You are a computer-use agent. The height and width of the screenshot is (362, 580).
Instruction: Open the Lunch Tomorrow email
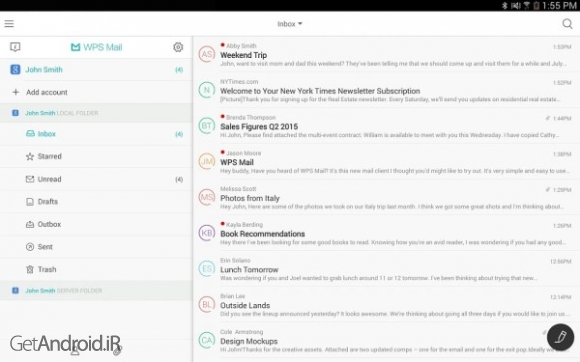387,269
